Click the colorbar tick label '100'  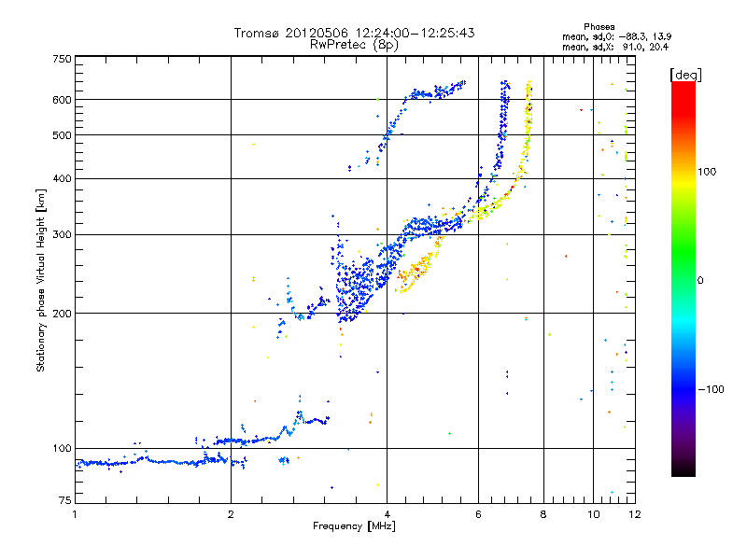(707, 172)
